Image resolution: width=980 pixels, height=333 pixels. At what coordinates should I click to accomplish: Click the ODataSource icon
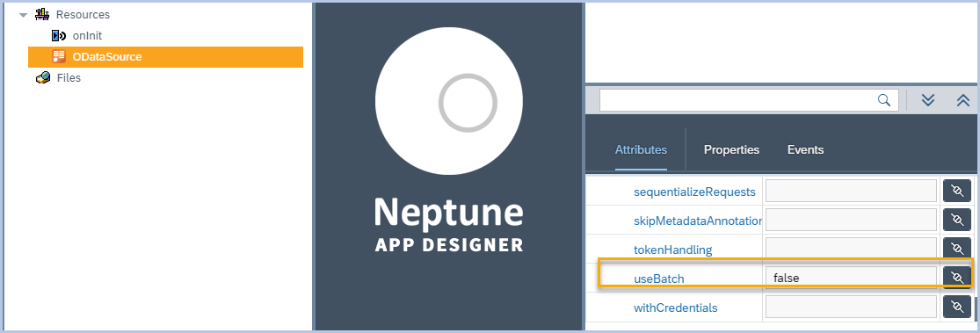(x=59, y=57)
